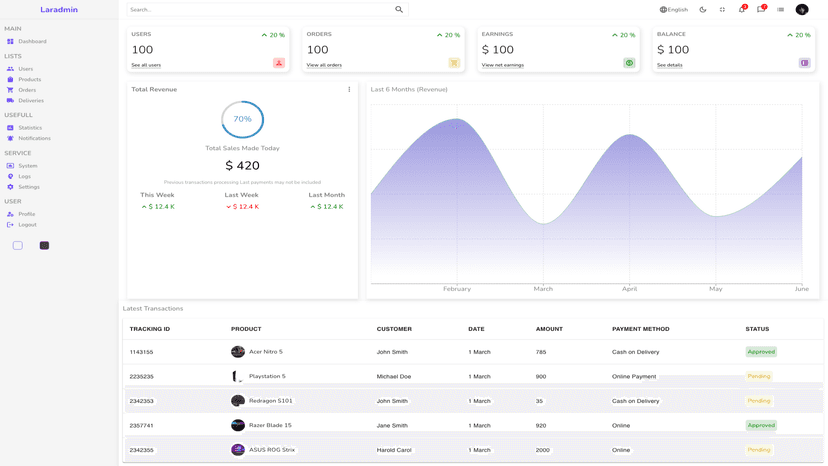Open Total Revenue three-dot options menu
828x466 pixels.
349,90
